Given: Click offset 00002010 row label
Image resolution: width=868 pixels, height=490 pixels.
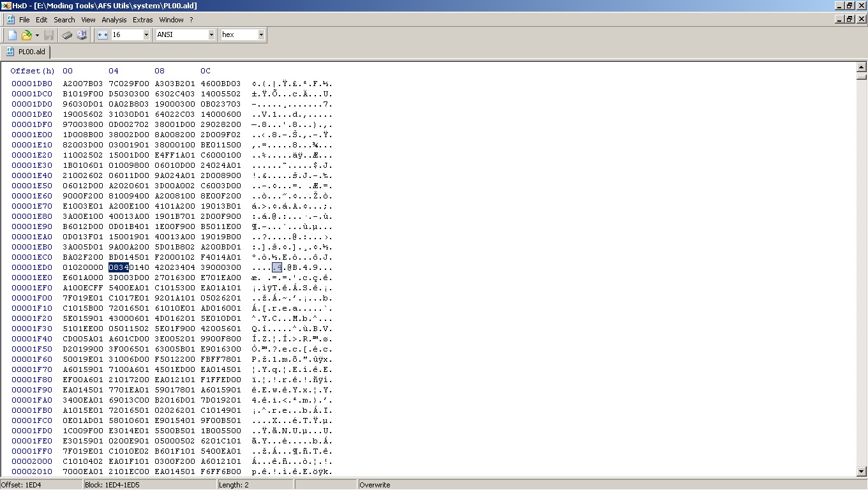Looking at the screenshot, I should 32,471.
